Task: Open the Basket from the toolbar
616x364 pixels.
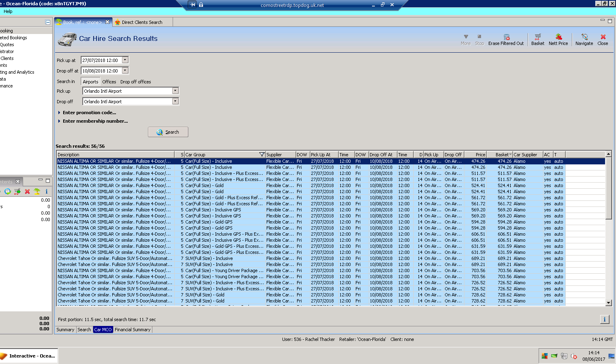Action: click(538, 40)
